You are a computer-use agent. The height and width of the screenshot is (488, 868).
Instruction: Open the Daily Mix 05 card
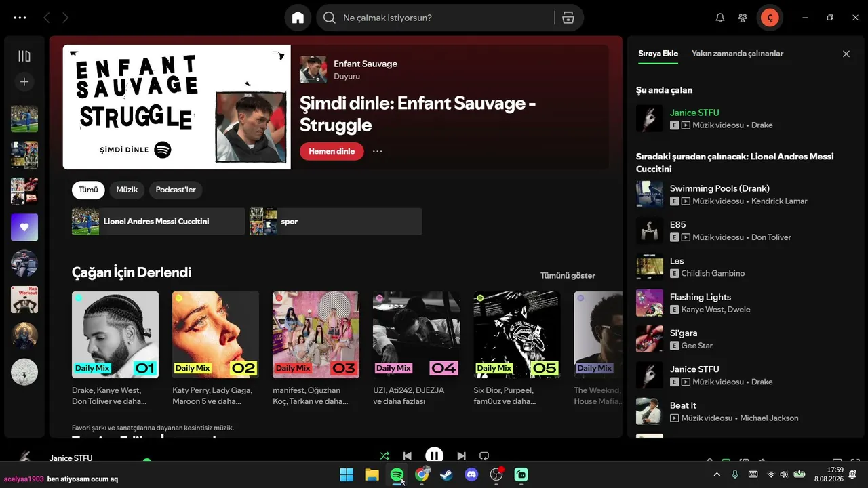[x=517, y=349]
